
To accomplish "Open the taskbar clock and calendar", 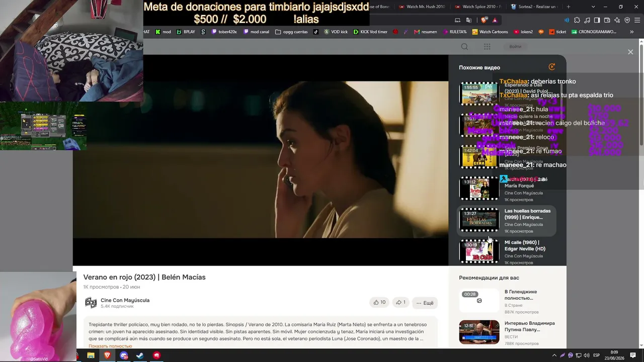I will [x=614, y=355].
